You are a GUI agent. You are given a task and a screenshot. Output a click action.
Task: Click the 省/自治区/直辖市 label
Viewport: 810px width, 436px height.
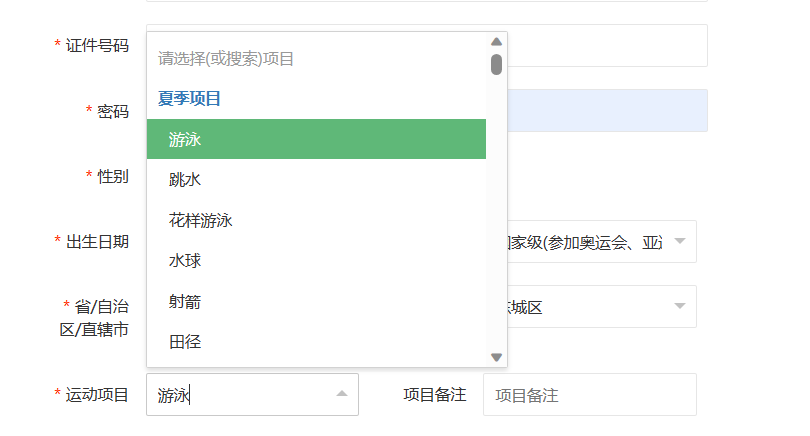94,318
